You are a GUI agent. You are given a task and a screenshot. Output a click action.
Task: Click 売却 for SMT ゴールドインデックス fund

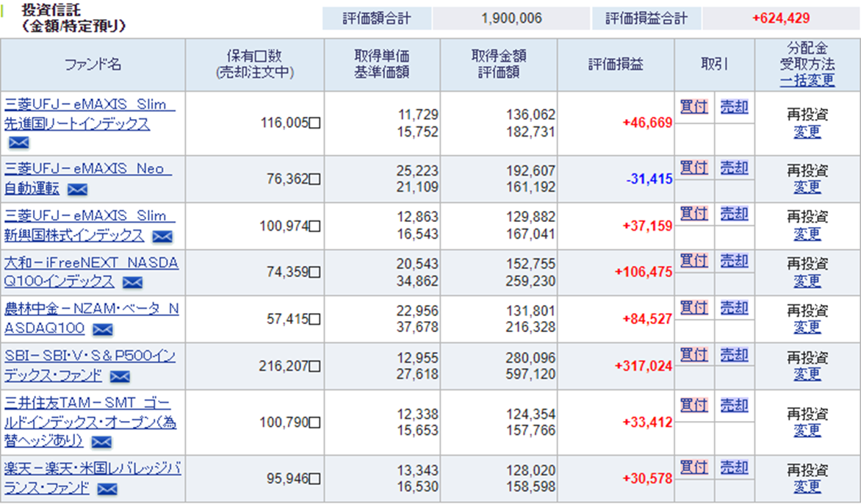point(733,405)
